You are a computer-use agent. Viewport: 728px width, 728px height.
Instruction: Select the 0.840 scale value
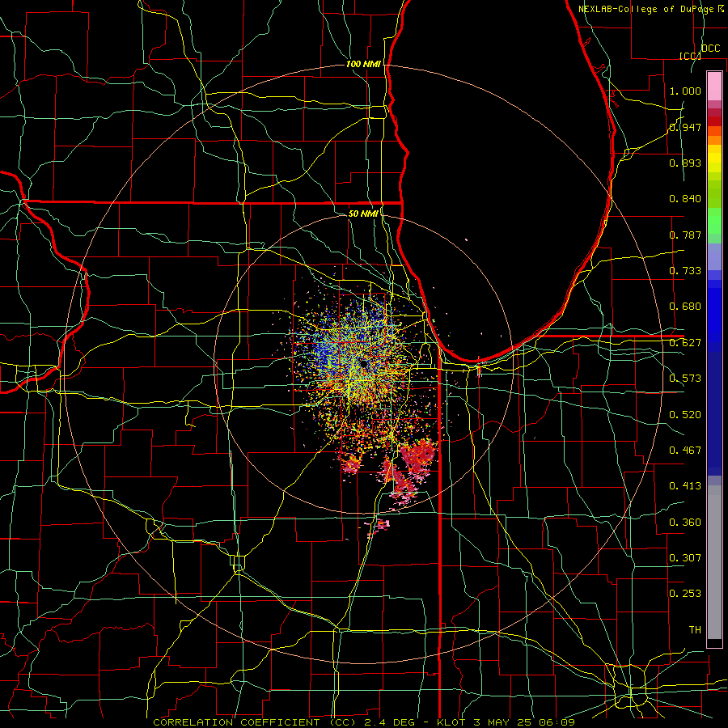point(685,199)
